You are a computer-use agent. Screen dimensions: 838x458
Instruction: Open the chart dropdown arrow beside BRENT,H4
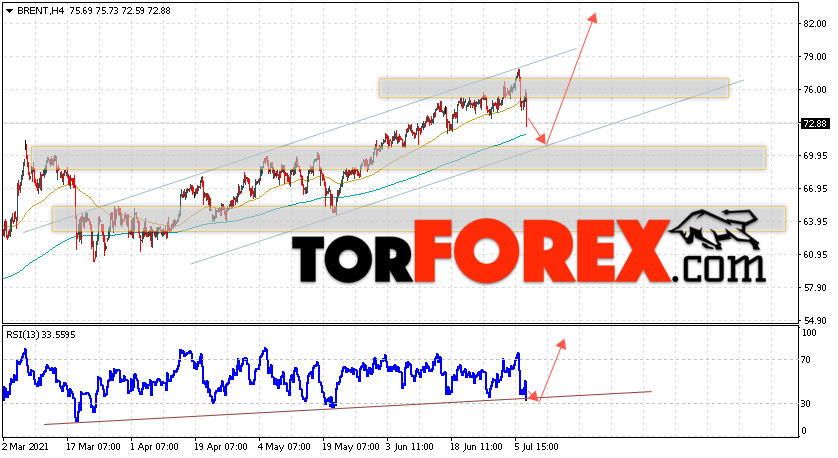9,11
